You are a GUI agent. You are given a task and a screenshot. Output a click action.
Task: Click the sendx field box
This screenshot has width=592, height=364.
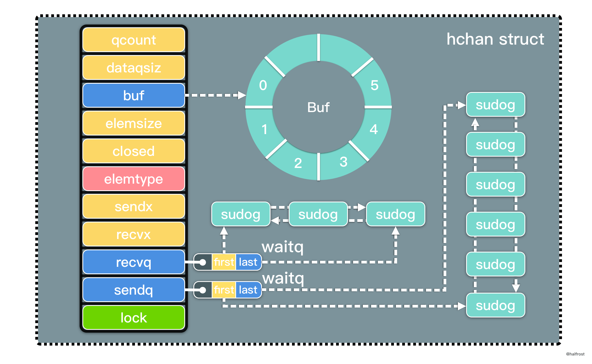pyautogui.click(x=134, y=207)
